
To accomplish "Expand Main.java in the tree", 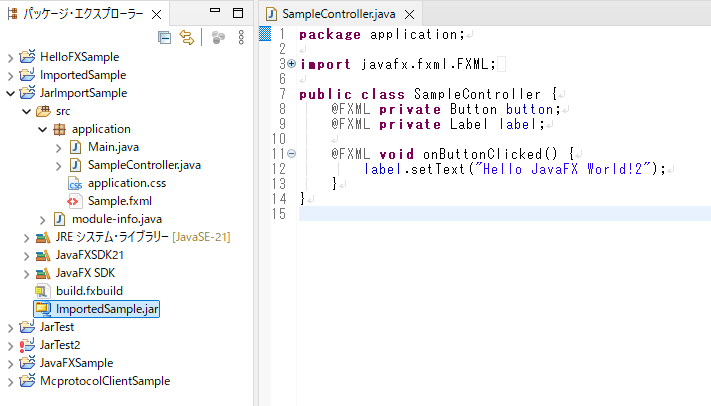I will [x=58, y=148].
